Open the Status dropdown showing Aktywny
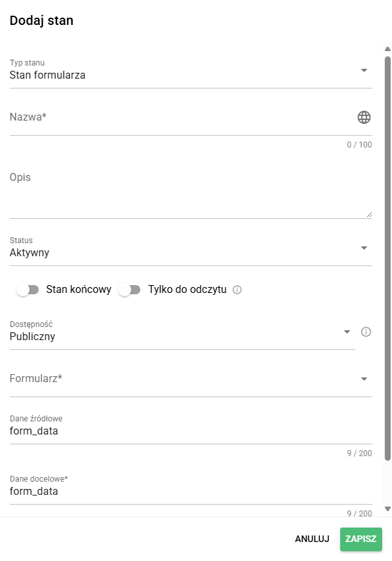Viewport: 392px width, 561px height. click(191, 248)
